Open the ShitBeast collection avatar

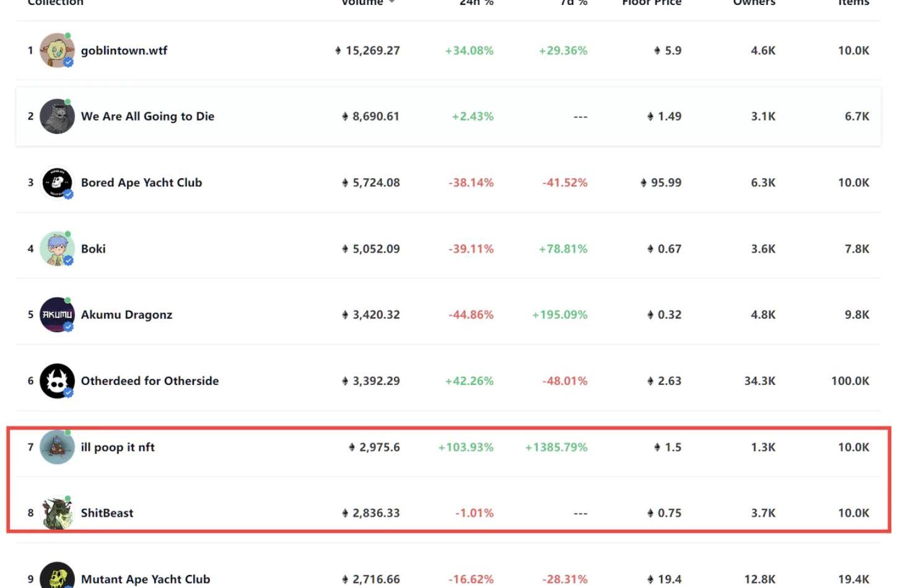click(57, 513)
